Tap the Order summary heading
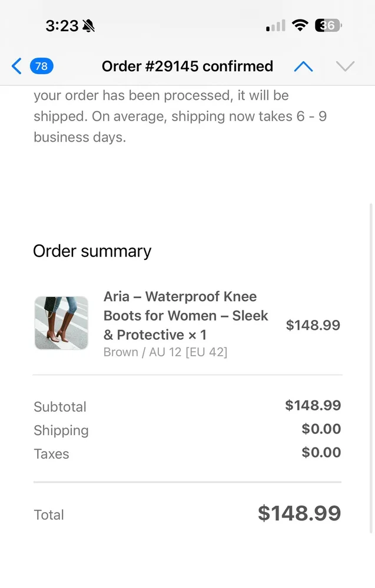The width and height of the screenshot is (375, 588). (x=92, y=251)
